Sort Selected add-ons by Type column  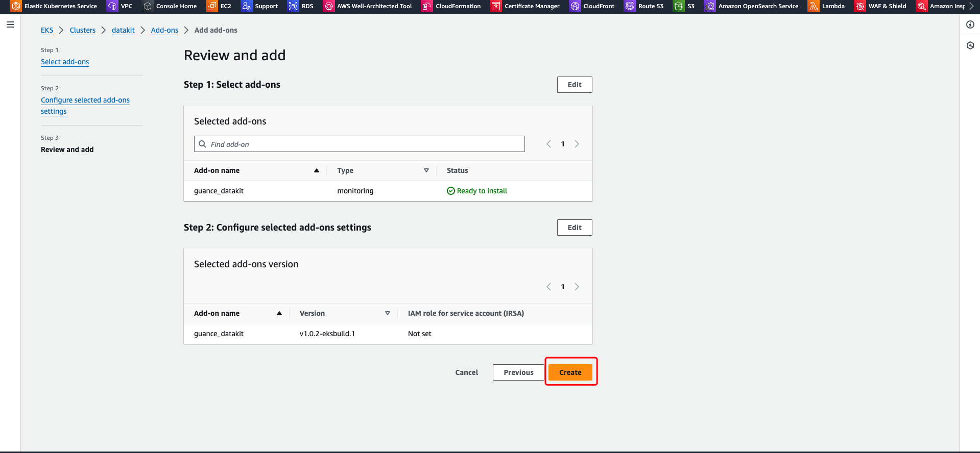(x=426, y=170)
